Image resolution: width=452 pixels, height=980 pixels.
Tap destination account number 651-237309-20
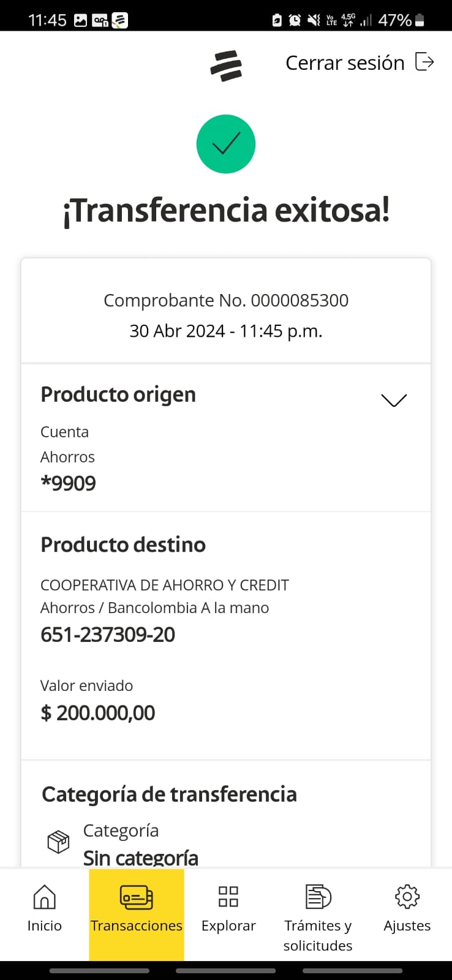click(x=108, y=635)
